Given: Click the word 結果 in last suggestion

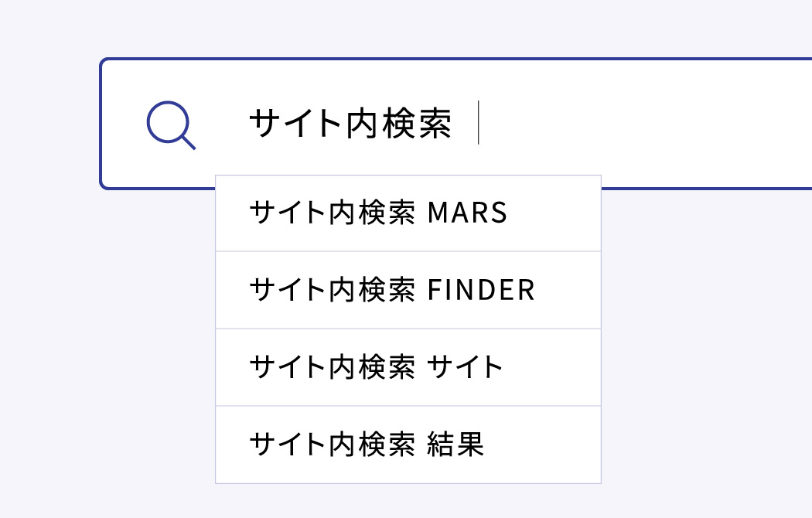Looking at the screenshot, I should [455, 445].
